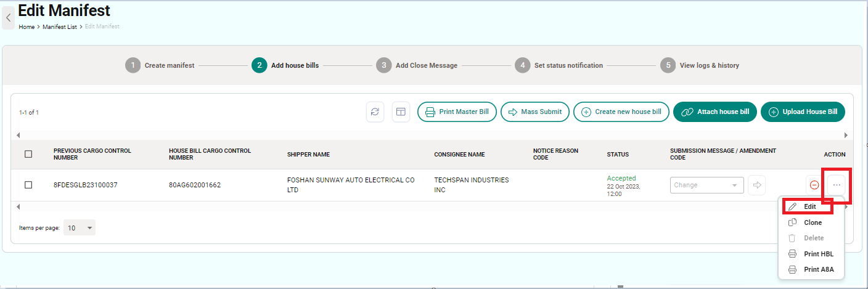Click the SHIPPER NAME column header

tap(308, 154)
